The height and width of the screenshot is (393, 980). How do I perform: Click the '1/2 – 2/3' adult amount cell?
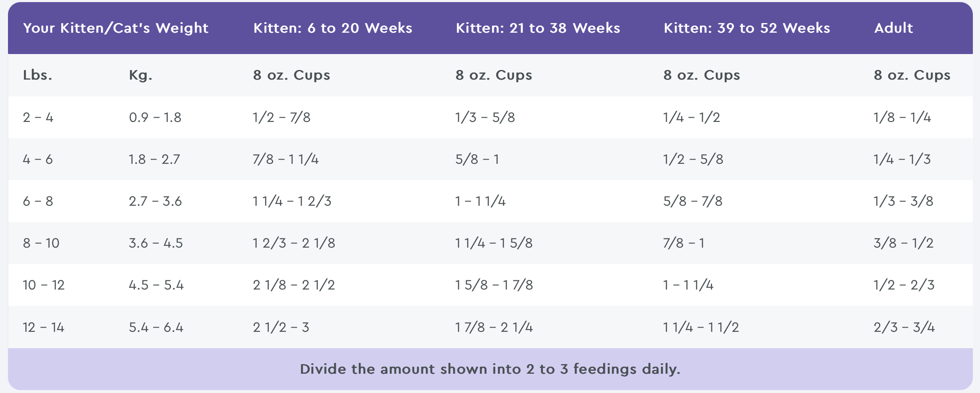904,285
